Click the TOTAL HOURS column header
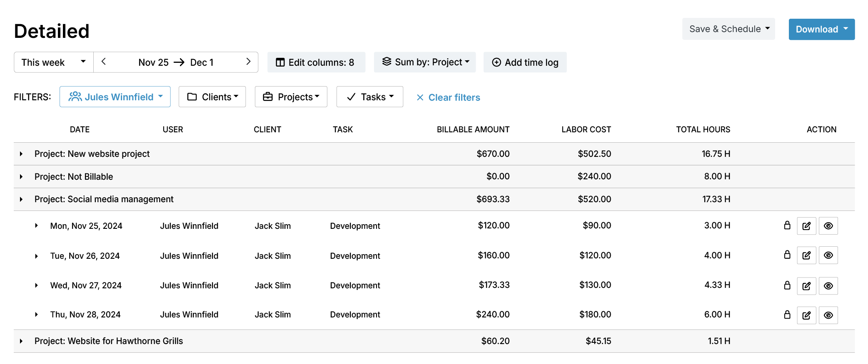 (x=703, y=129)
